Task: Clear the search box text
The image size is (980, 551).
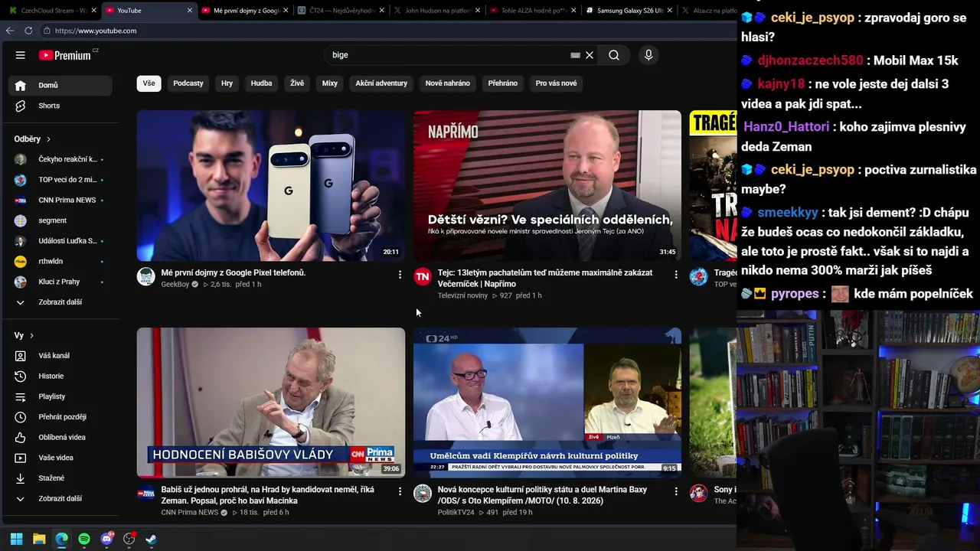Action: (x=590, y=55)
